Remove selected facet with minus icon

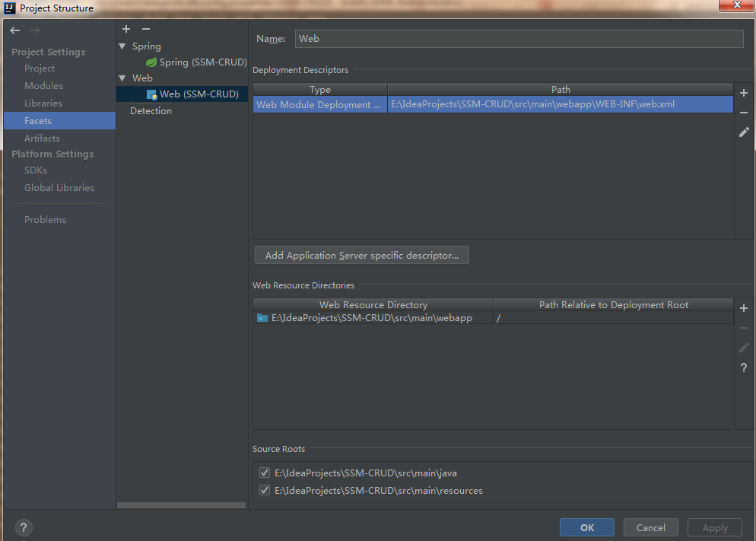pos(146,29)
